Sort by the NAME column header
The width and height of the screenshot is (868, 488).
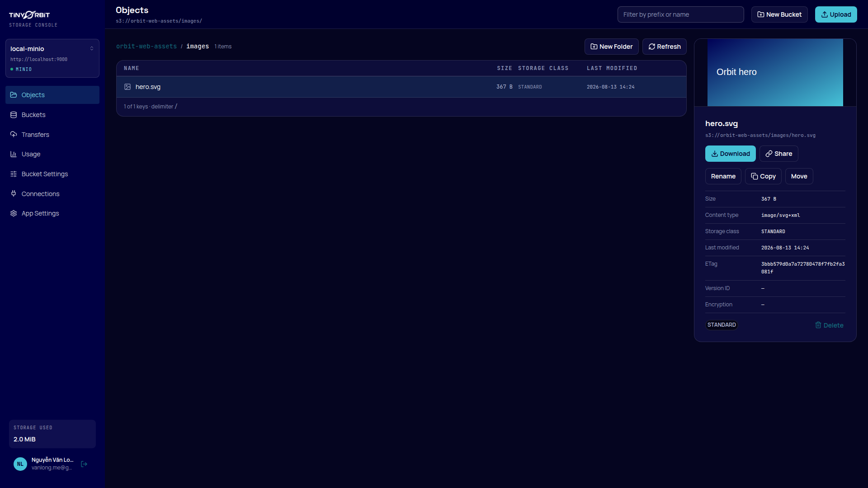tap(132, 68)
